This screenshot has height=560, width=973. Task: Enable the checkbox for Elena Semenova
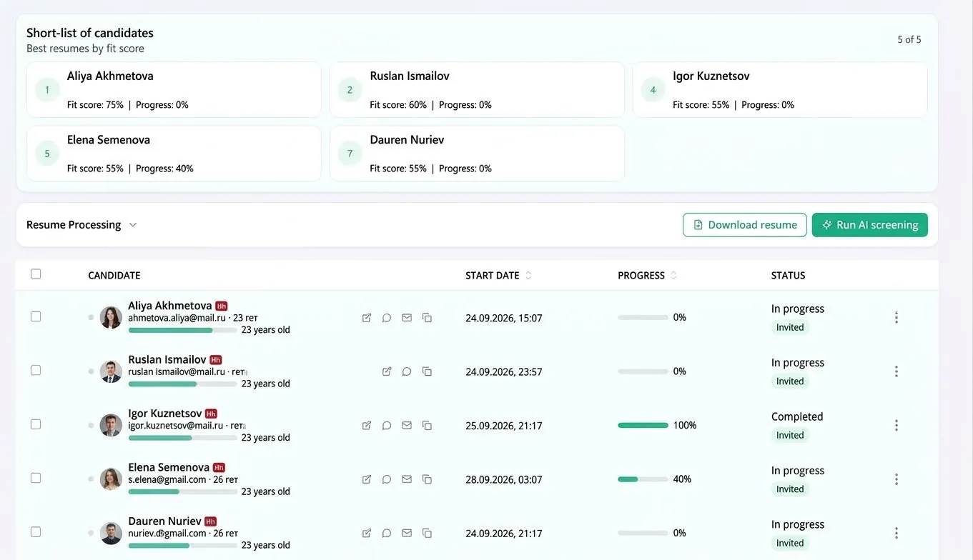click(x=36, y=478)
